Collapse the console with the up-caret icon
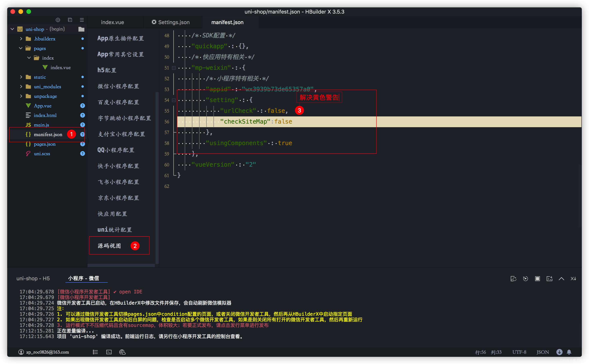Viewport: 589px width, 364px height. point(561,278)
